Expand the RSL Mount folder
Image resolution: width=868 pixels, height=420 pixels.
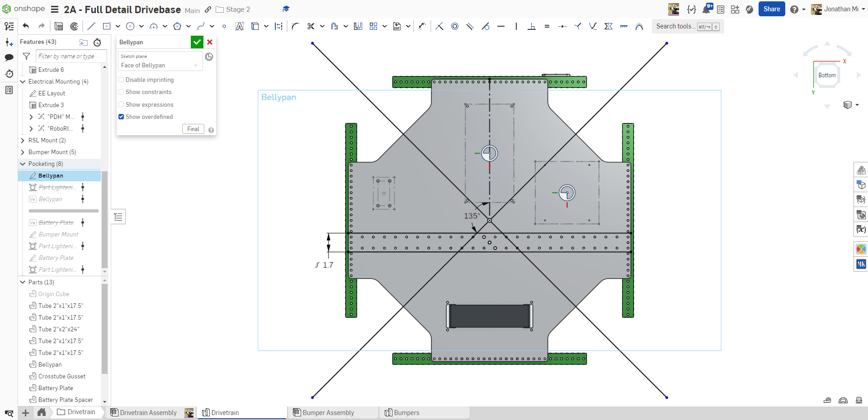[23, 141]
